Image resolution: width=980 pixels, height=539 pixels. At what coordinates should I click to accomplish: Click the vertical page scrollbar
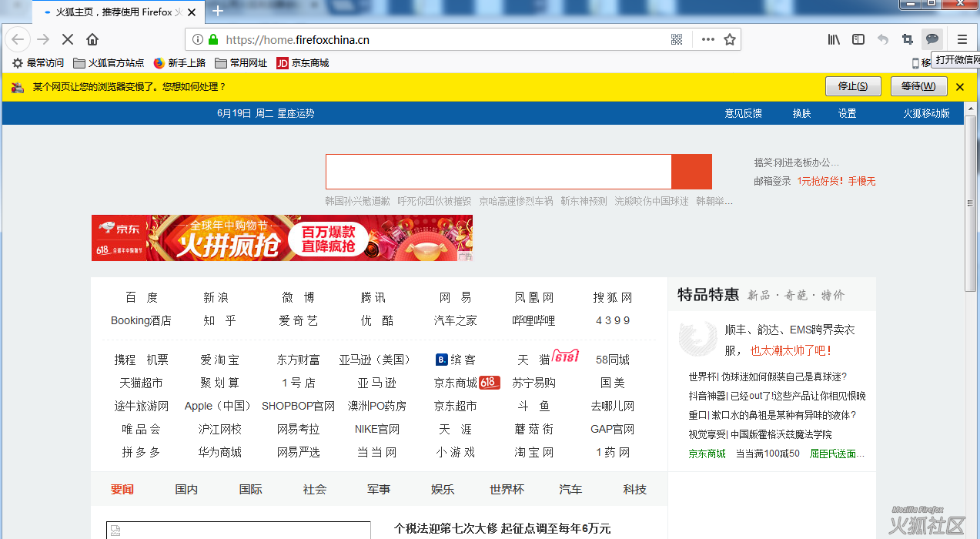pyautogui.click(x=971, y=203)
